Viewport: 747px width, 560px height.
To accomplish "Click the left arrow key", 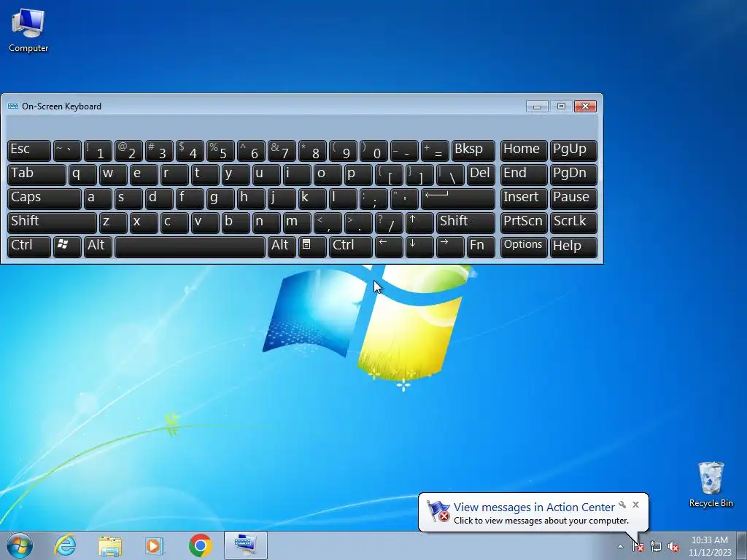I will (x=389, y=246).
